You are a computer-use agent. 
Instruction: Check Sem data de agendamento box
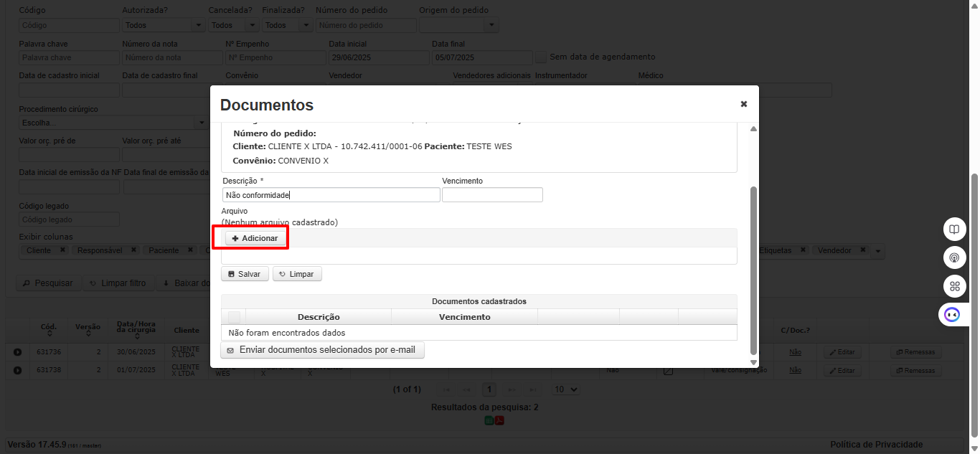[x=542, y=57]
